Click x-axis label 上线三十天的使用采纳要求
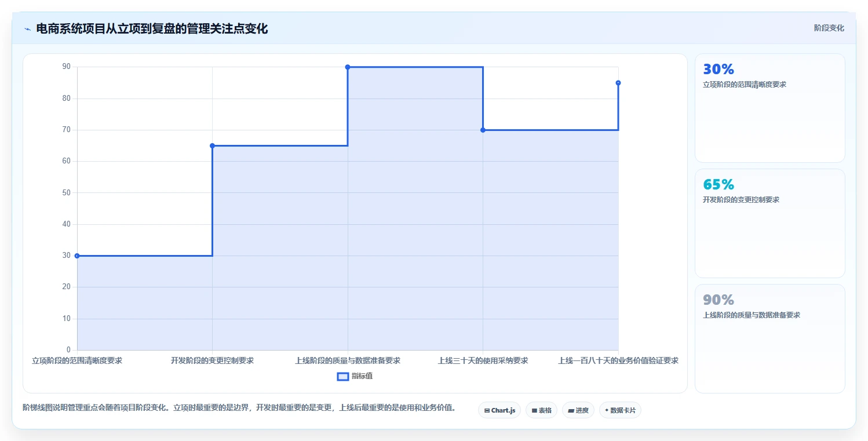The width and height of the screenshot is (868, 441). pos(483,360)
